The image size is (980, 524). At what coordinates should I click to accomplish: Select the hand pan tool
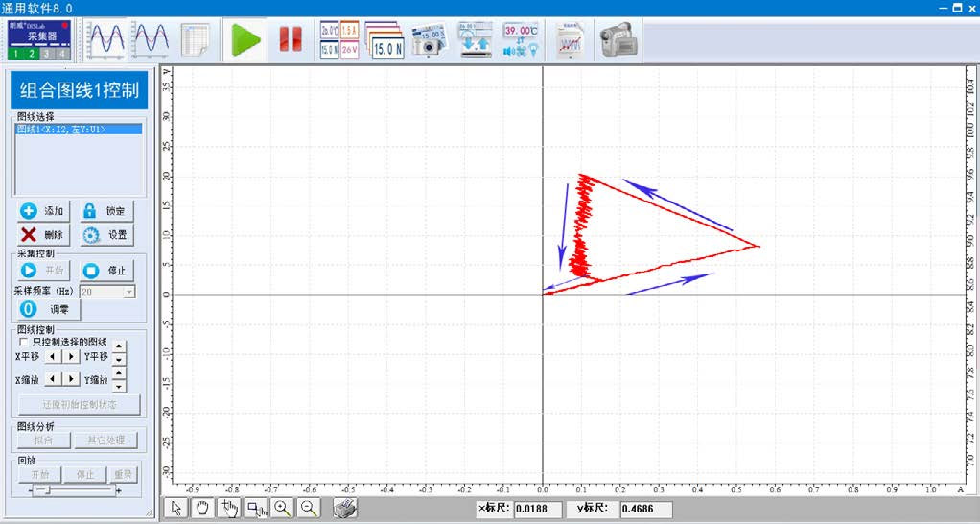pyautogui.click(x=202, y=509)
